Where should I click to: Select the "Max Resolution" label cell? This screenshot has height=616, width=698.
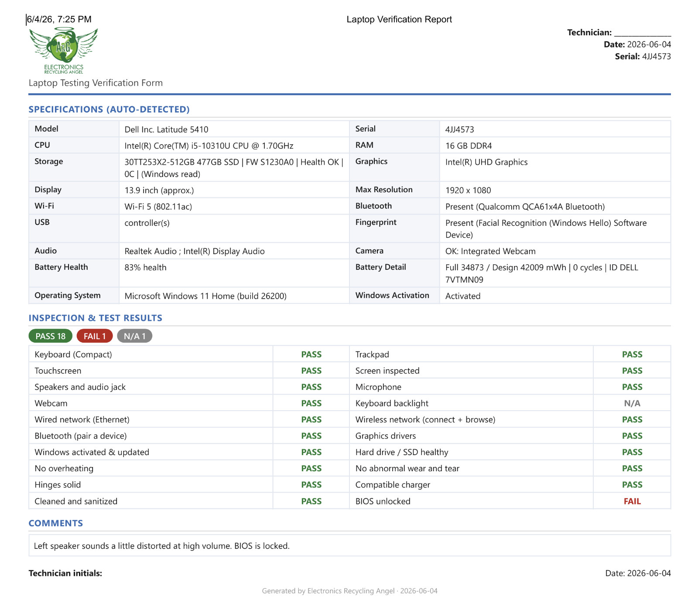point(394,190)
